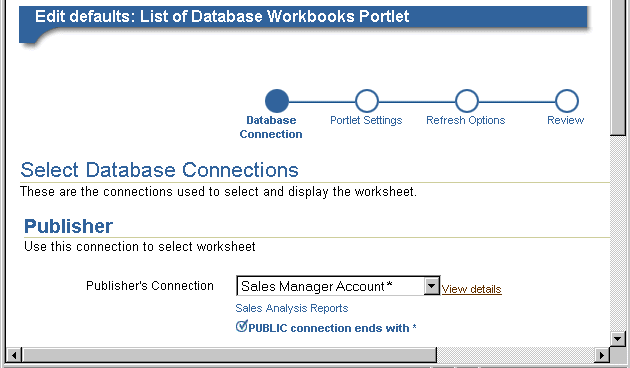Go to Review step label
The height and width of the screenshot is (368, 630).
point(565,120)
